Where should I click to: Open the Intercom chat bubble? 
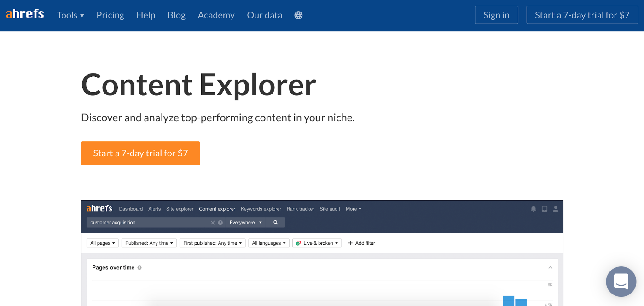[621, 281]
